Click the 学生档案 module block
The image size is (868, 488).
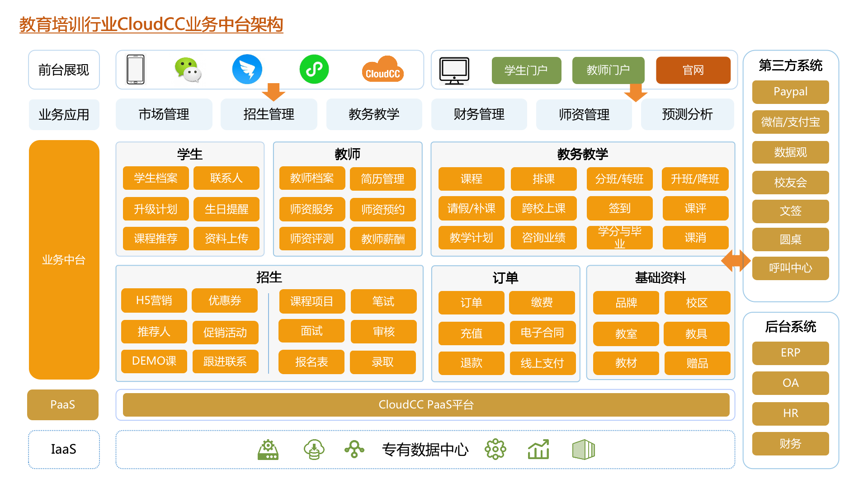coord(156,178)
